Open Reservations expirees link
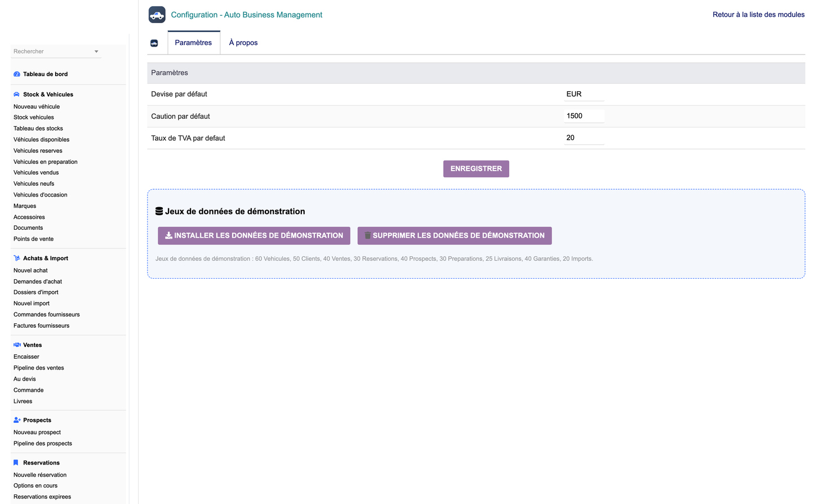 42,497
